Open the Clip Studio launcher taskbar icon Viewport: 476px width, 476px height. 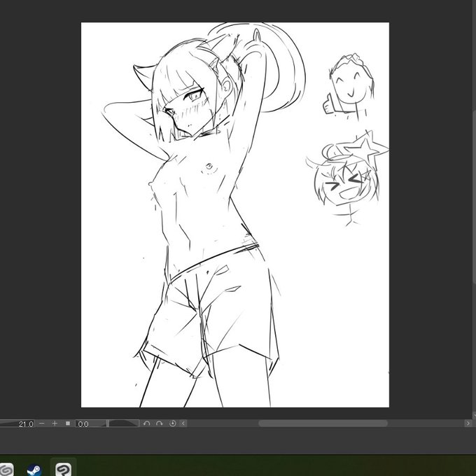click(x=6, y=470)
